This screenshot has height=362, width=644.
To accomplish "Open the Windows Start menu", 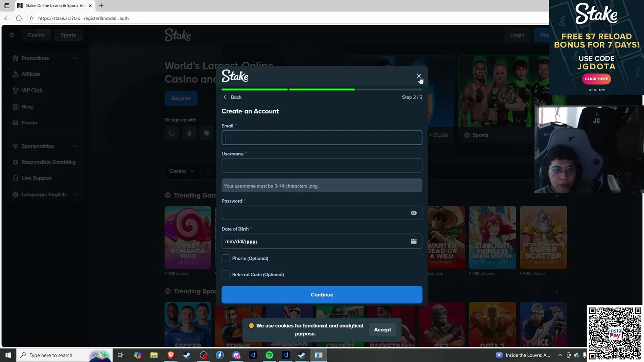I will coord(8,355).
